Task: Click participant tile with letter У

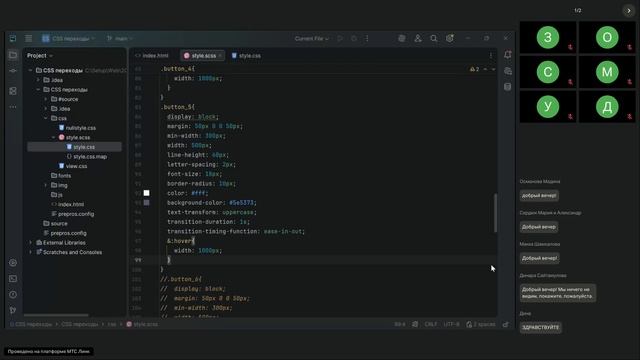Action: pyautogui.click(x=548, y=107)
